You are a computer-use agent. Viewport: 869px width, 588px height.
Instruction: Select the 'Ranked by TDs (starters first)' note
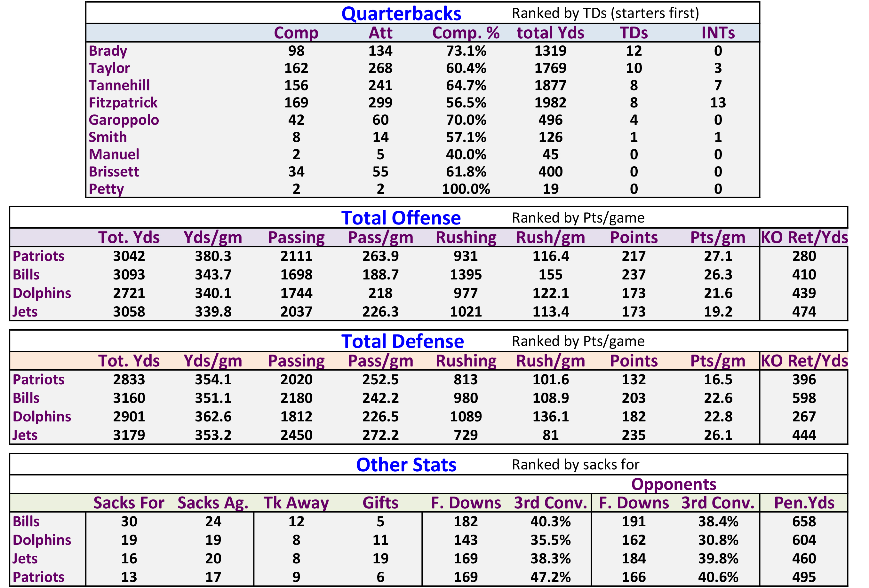point(605,13)
